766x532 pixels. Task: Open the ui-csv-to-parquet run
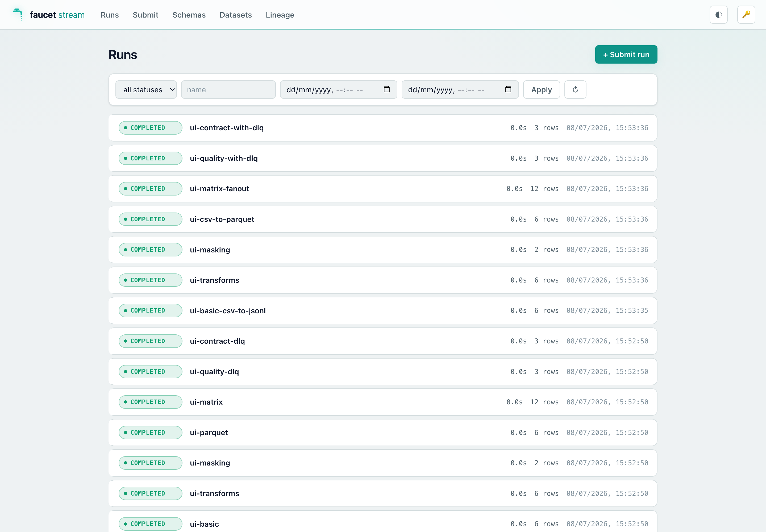coord(383,219)
